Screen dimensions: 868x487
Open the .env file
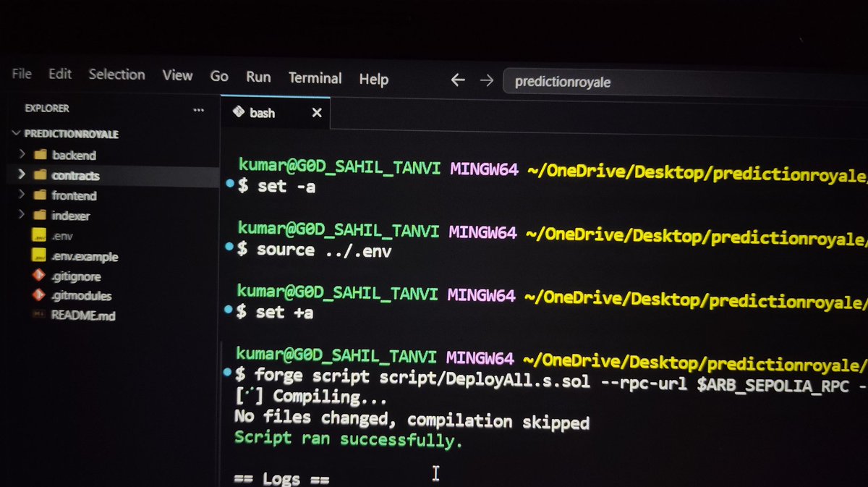pyautogui.click(x=61, y=236)
